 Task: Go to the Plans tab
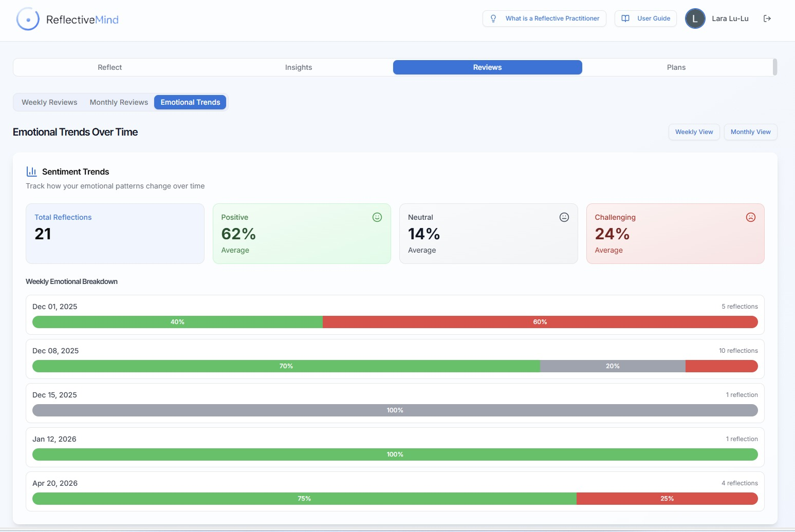(676, 67)
